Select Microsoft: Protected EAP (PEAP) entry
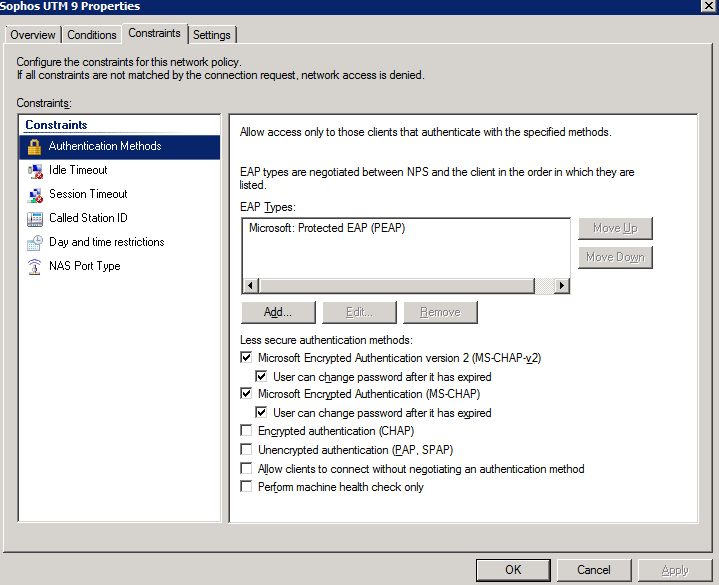 (327, 228)
